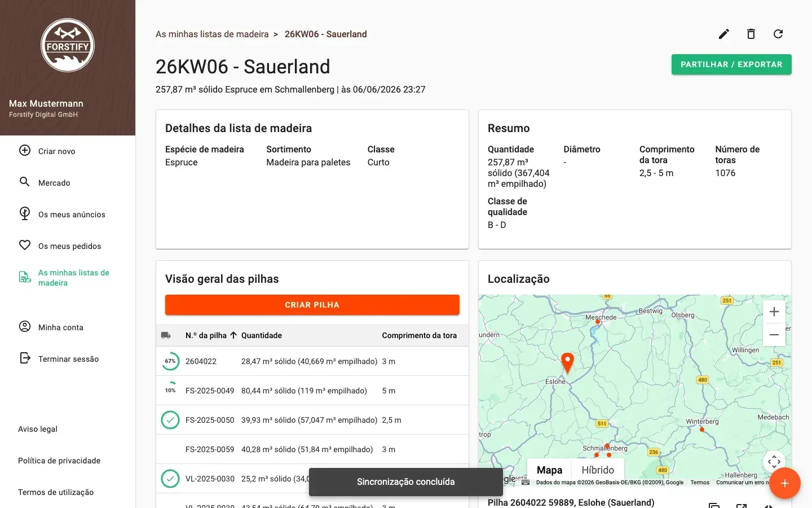Open Aviso legal link
The image size is (812, 508).
38,429
